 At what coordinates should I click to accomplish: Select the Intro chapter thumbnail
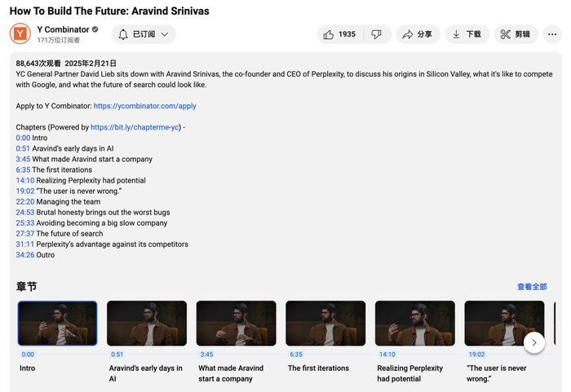[x=57, y=324]
